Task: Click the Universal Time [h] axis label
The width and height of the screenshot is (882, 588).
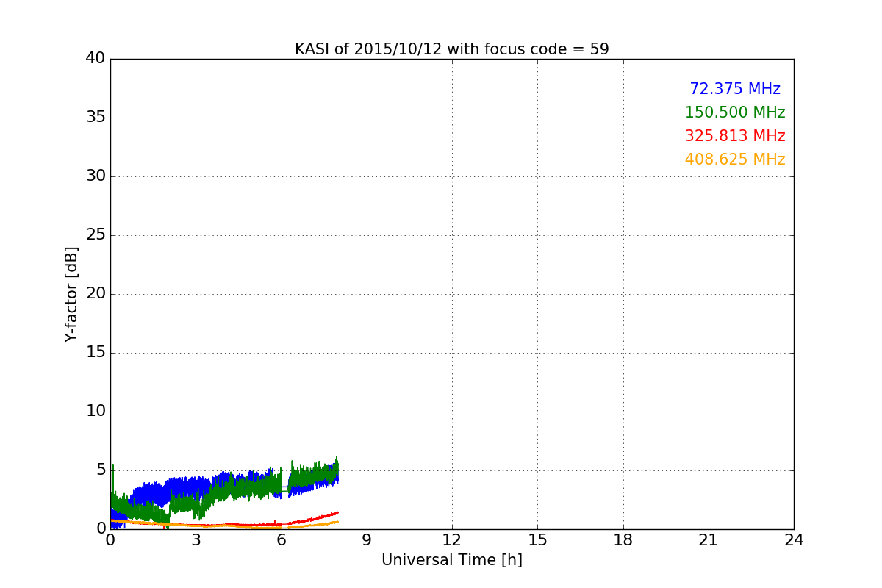Action: click(451, 560)
